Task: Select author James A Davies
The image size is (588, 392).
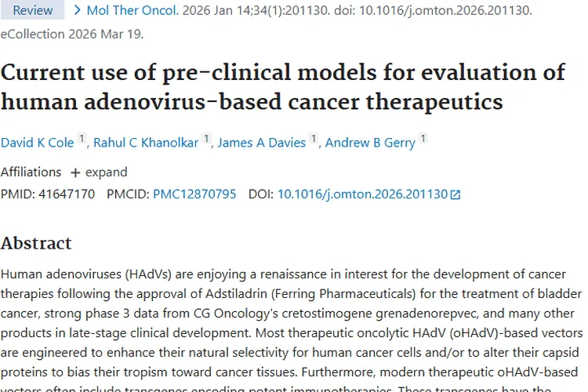Action: (261, 142)
